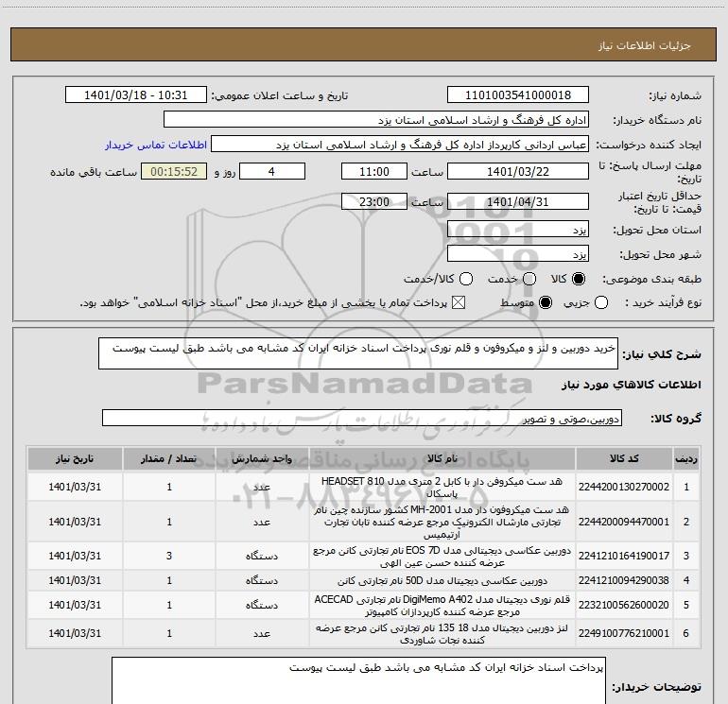728x704 pixels.
Task: Toggle treasury bonds payment checkbox
Action: tap(459, 303)
